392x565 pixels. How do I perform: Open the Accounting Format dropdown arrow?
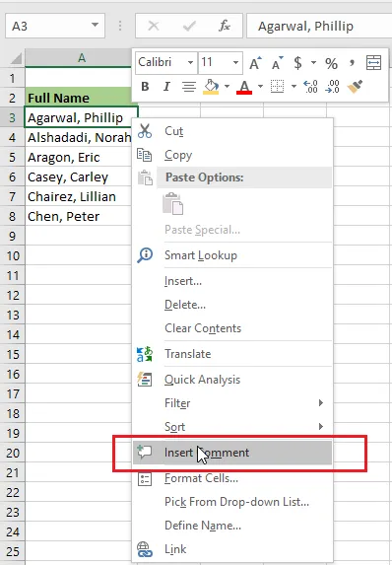point(313,63)
